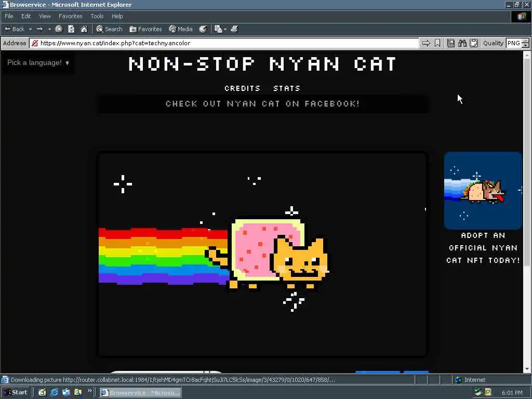This screenshot has width=532, height=399.
Task: Open the Forward history dropdown arrow
Action: [x=49, y=29]
